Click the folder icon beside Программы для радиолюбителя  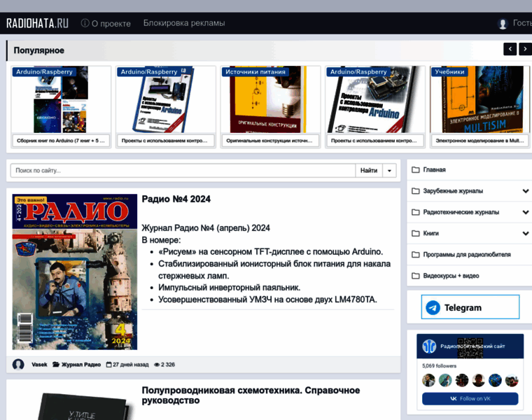tap(415, 254)
